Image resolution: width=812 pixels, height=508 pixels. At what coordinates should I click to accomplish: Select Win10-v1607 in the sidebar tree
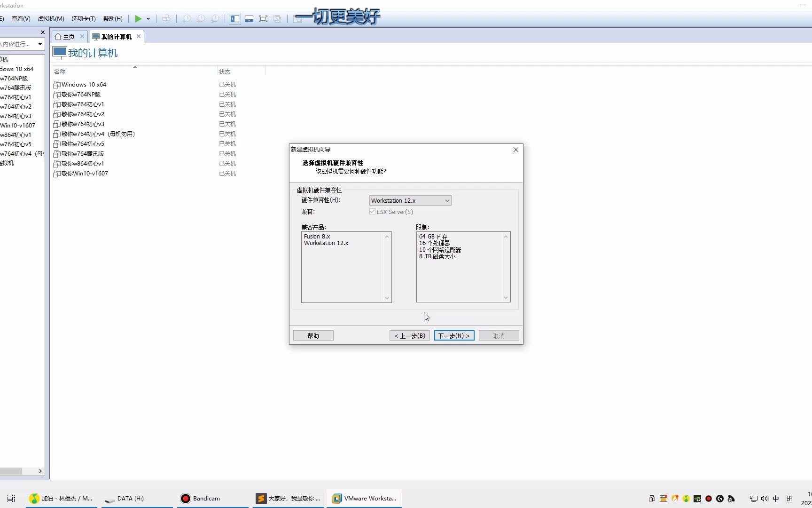tap(18, 126)
